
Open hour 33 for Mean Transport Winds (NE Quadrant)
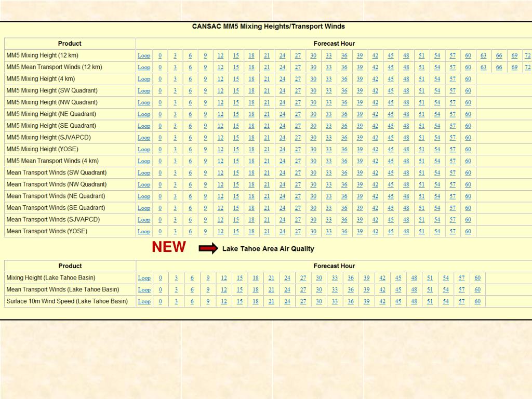click(x=329, y=196)
